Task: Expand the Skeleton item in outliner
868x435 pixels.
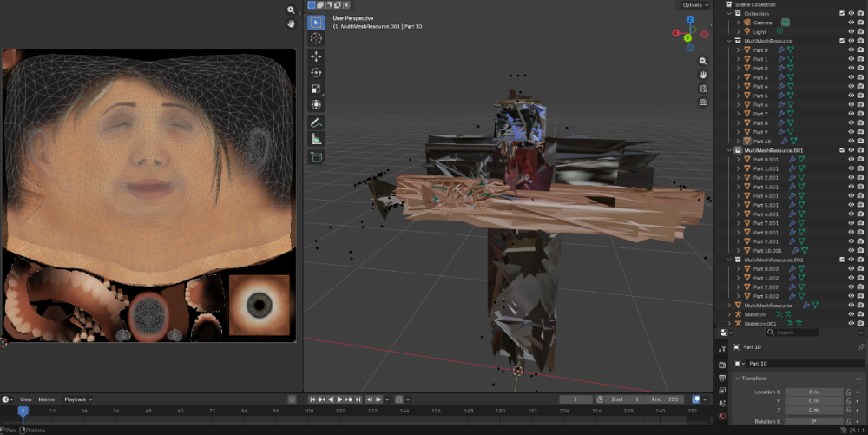Action: 730,314
